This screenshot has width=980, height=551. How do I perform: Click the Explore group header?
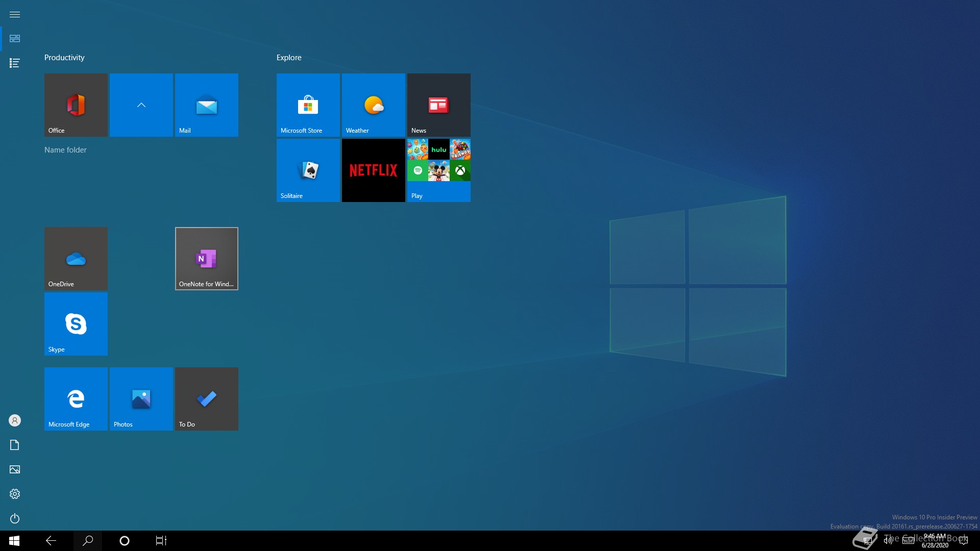coord(289,58)
